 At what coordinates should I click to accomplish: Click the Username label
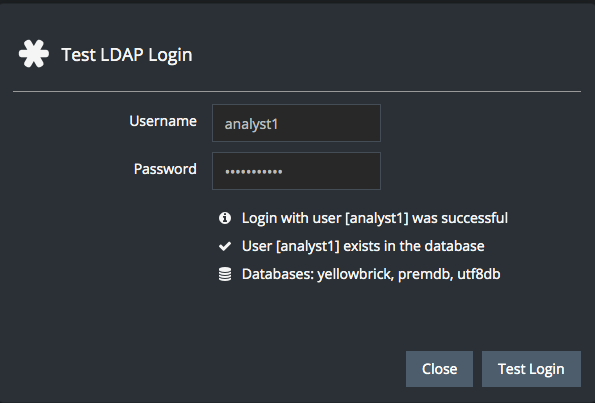click(163, 121)
